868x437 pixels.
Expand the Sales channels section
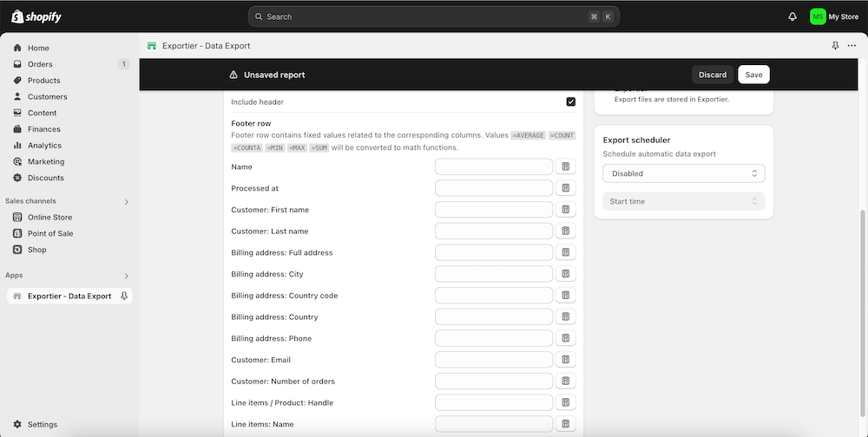pos(126,201)
